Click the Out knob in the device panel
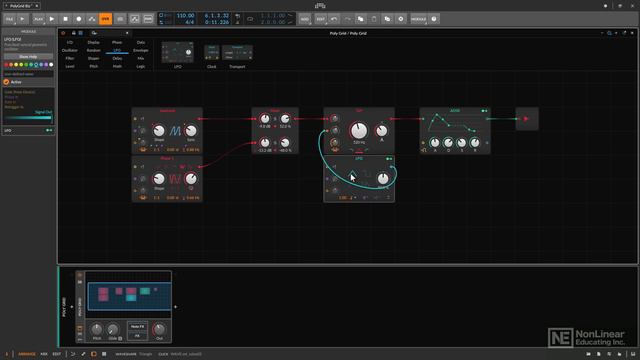The width and height of the screenshot is (640, 360). click(159, 329)
